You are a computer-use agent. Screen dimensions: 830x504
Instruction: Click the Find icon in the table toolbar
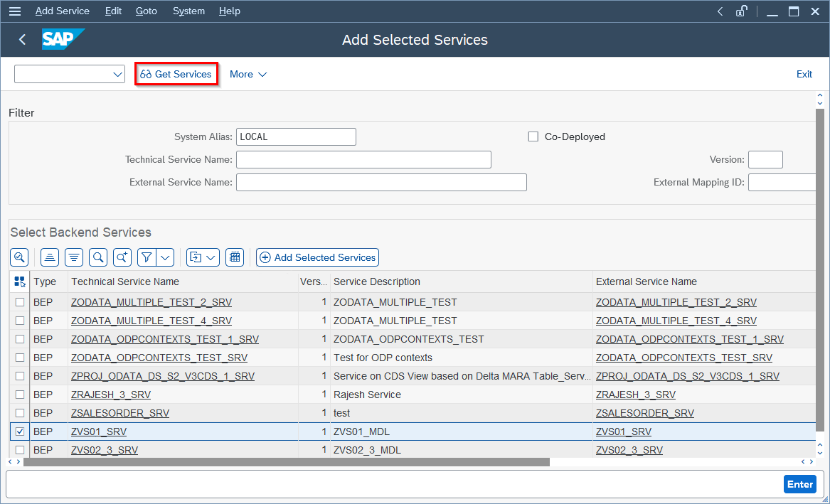pos(98,257)
